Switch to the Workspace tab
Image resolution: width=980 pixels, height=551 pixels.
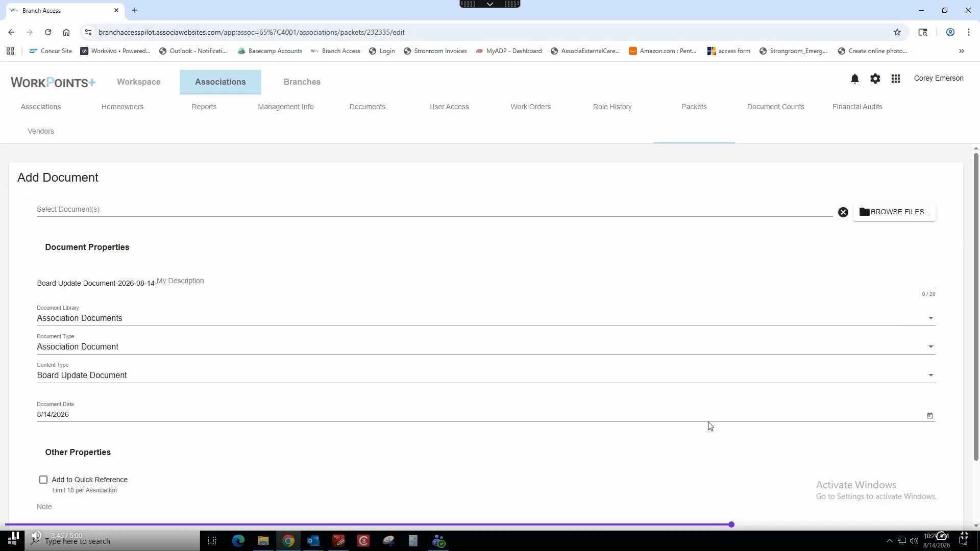pyautogui.click(x=139, y=82)
